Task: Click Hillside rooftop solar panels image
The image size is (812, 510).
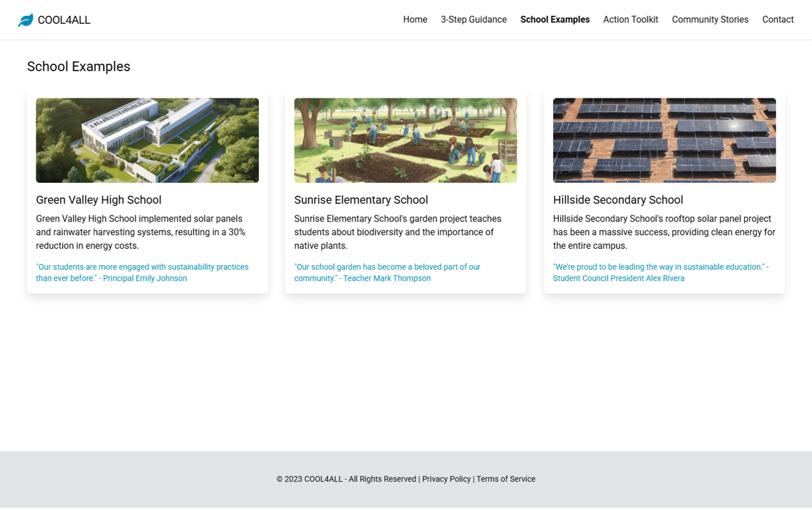Action: 664,140
